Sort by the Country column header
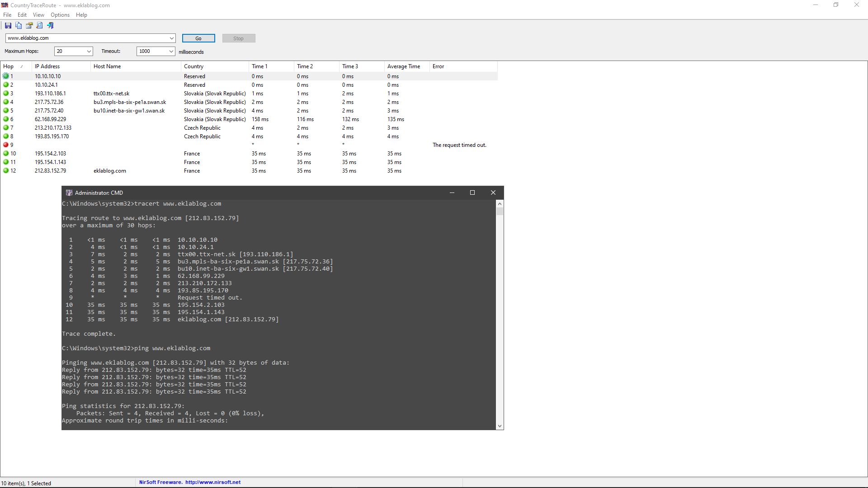The width and height of the screenshot is (868, 488). (215, 66)
